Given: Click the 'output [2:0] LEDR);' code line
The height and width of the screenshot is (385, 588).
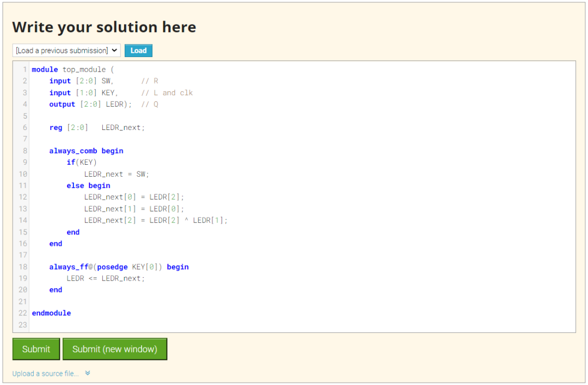Looking at the screenshot, I should [90, 104].
